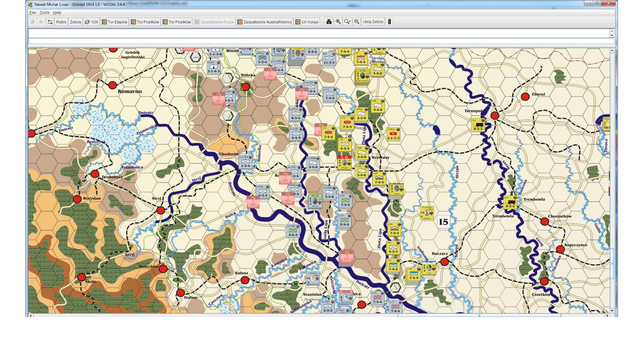The height and width of the screenshot is (358, 644).
Task: Open the Tools menu
Action: coord(44,12)
